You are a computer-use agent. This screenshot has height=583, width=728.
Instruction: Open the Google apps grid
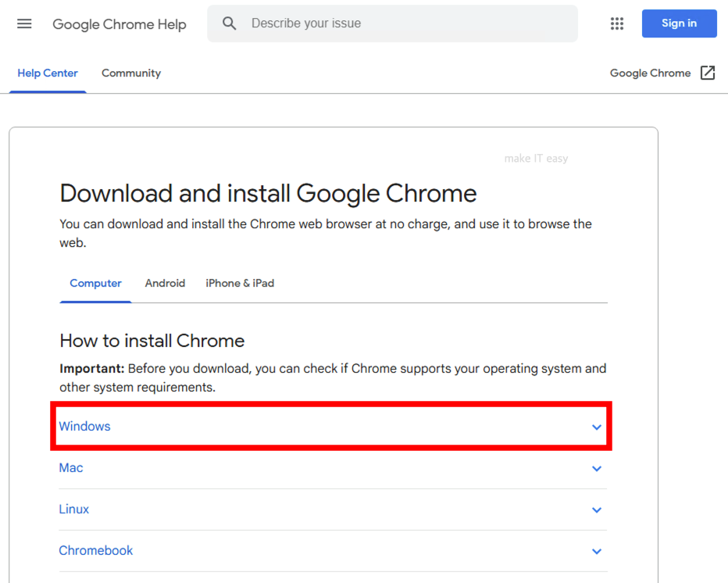(616, 23)
